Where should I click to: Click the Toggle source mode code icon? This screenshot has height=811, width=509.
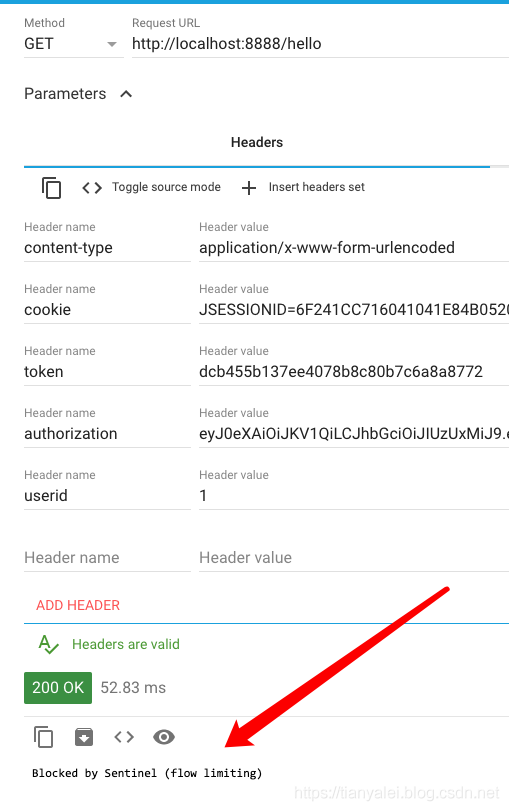92,188
